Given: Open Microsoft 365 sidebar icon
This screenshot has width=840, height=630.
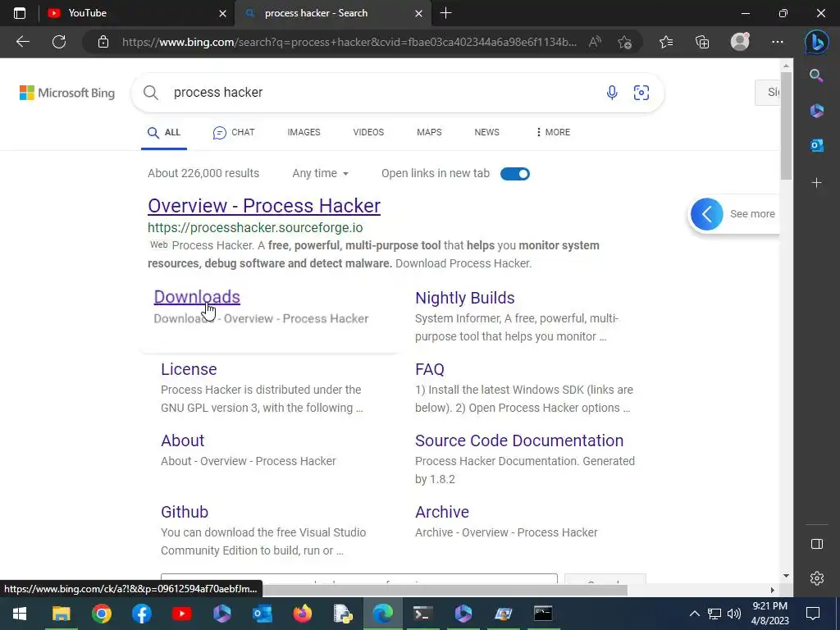Looking at the screenshot, I should point(816,111).
